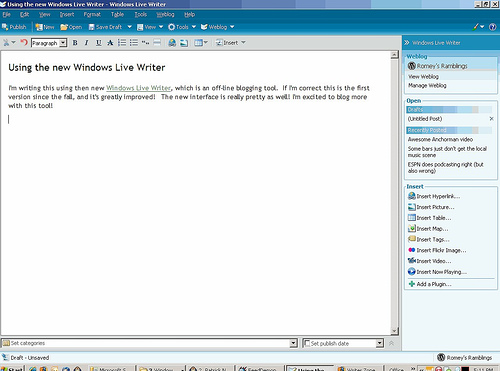Viewport: 500px width, 371px height.
Task: Open the (Untitled Post) draft
Action: (x=425, y=119)
